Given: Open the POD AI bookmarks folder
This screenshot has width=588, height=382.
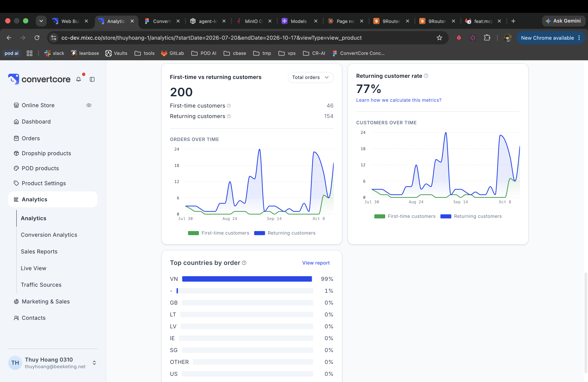Looking at the screenshot, I should pos(204,53).
